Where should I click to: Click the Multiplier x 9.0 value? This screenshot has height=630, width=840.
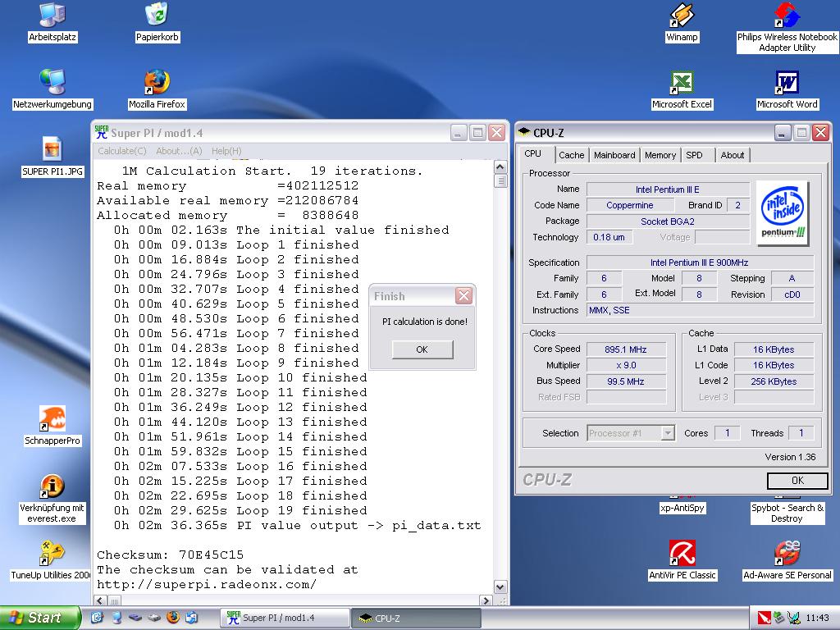(x=626, y=365)
